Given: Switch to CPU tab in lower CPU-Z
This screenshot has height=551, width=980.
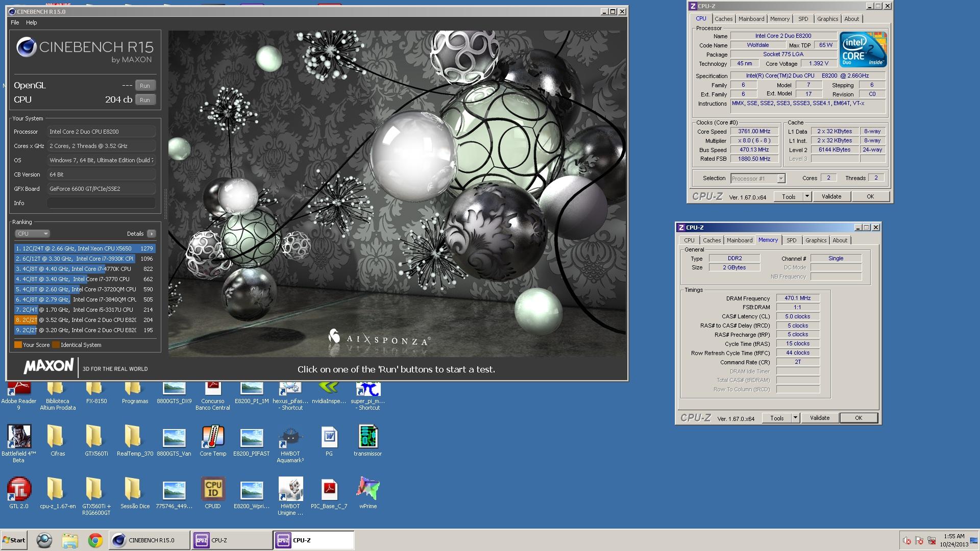Looking at the screenshot, I should point(689,240).
